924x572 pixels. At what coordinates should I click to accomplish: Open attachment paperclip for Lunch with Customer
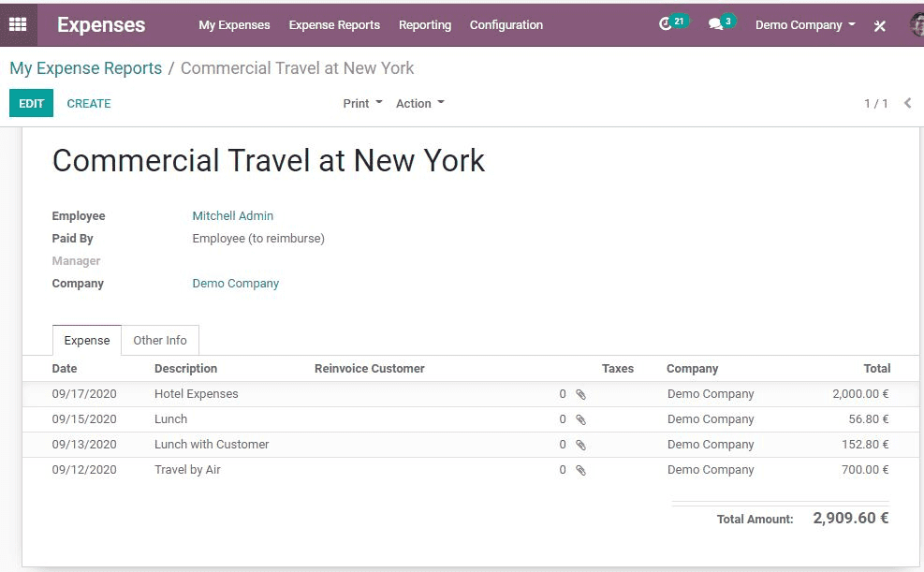(x=580, y=445)
